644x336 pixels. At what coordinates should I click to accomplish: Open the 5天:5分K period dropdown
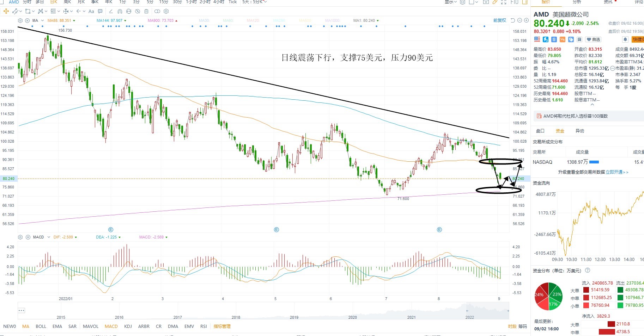point(254,2)
